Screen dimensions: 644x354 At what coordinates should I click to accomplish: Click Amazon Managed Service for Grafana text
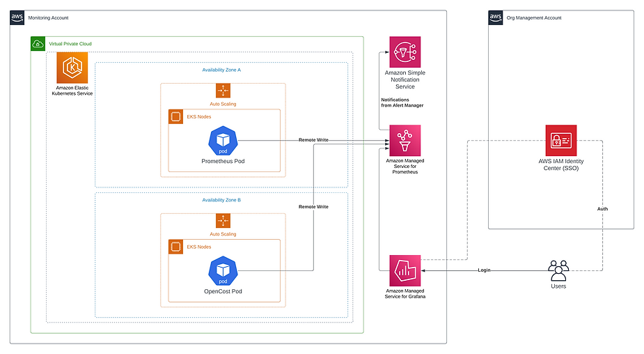[x=405, y=293]
